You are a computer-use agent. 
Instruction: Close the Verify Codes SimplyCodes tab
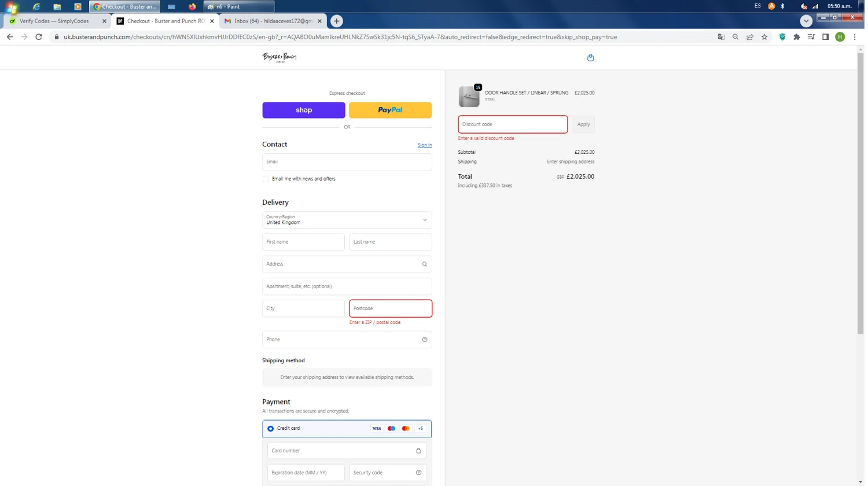pyautogui.click(x=105, y=21)
